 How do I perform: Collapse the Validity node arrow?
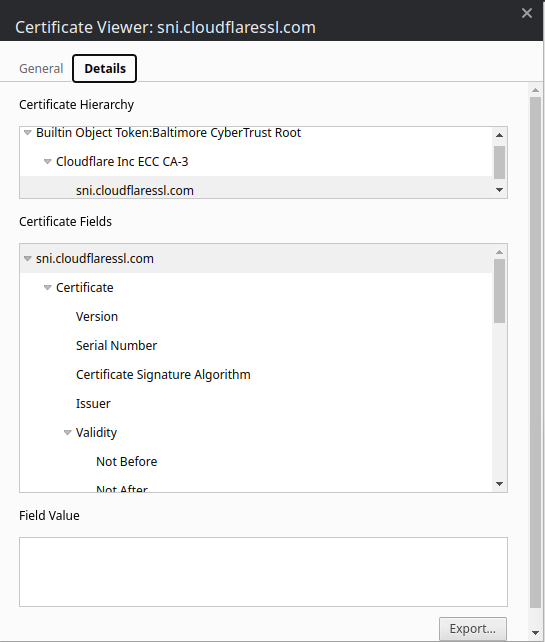[68, 433]
